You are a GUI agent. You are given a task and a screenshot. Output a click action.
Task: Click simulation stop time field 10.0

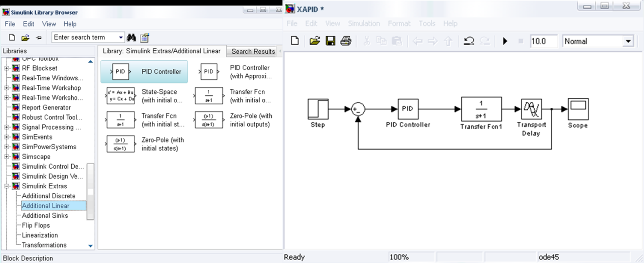[544, 42]
